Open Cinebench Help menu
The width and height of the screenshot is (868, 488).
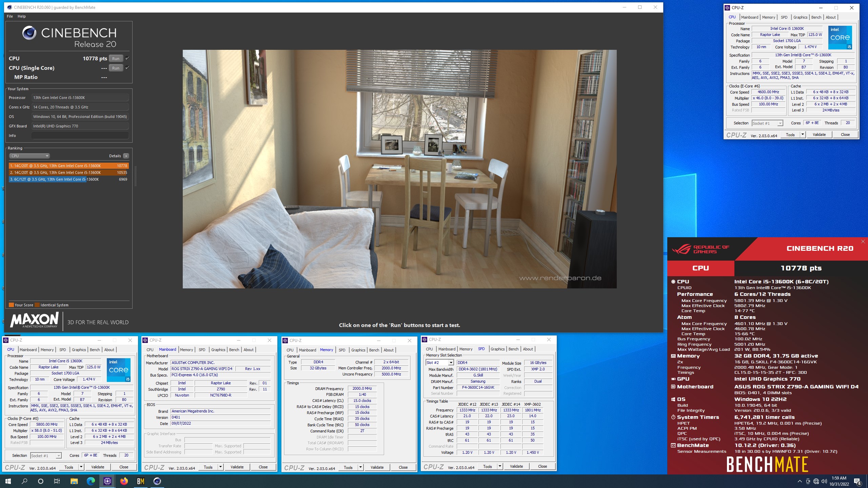[22, 16]
